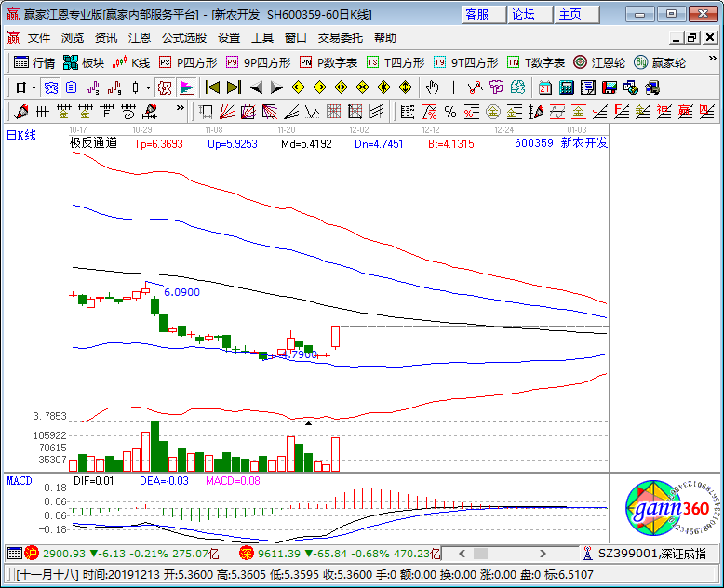724x588 pixels.
Task: Click the red step-line 9 icon
Action: [114, 87]
